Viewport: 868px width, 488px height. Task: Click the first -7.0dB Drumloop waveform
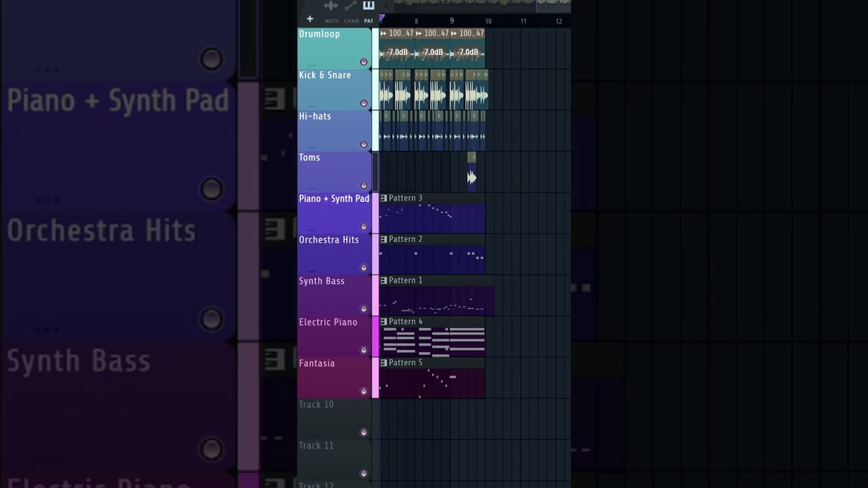397,53
